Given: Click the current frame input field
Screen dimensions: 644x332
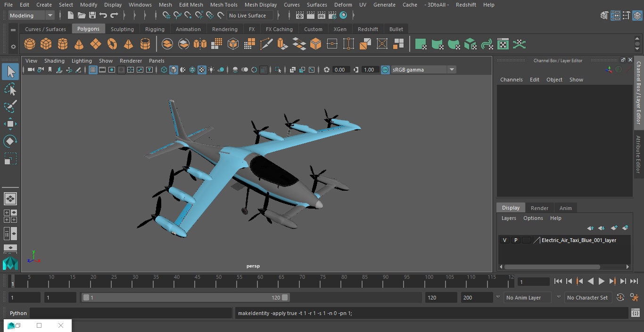Looking at the screenshot, I should 534,282.
